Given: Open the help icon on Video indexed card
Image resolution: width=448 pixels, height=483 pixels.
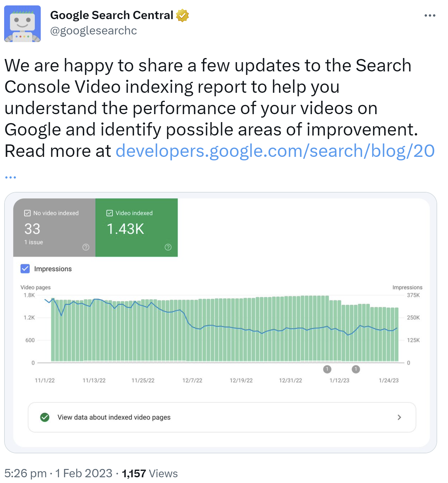Looking at the screenshot, I should 168,247.
